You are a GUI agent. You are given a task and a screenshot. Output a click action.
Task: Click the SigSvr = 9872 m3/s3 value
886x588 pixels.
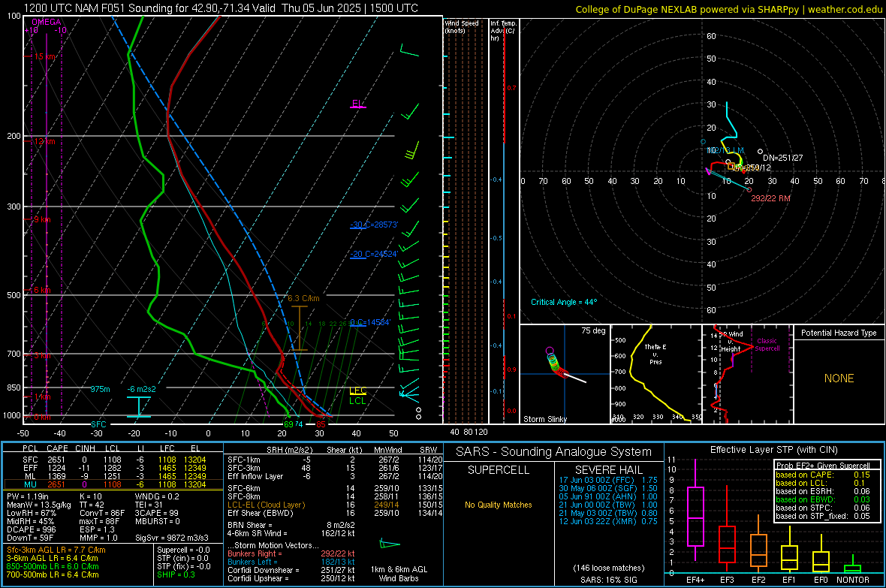coord(172,538)
